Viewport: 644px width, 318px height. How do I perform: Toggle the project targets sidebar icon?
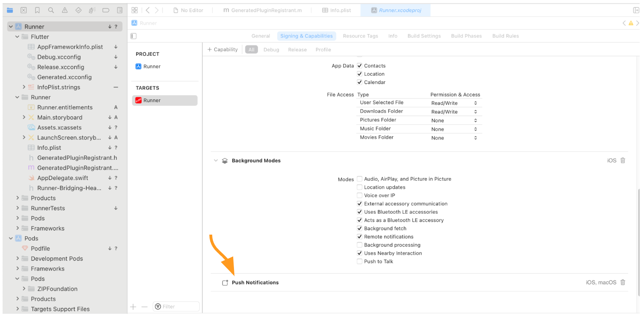tap(133, 36)
